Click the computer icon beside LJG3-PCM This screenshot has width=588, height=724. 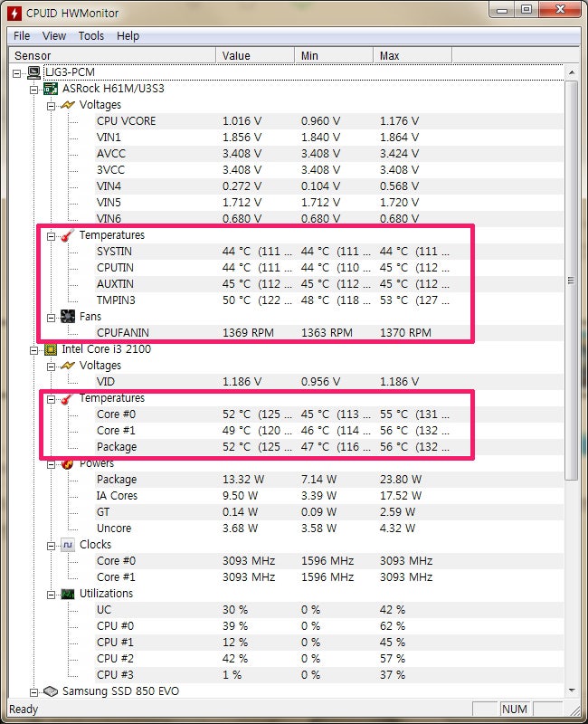pos(33,72)
